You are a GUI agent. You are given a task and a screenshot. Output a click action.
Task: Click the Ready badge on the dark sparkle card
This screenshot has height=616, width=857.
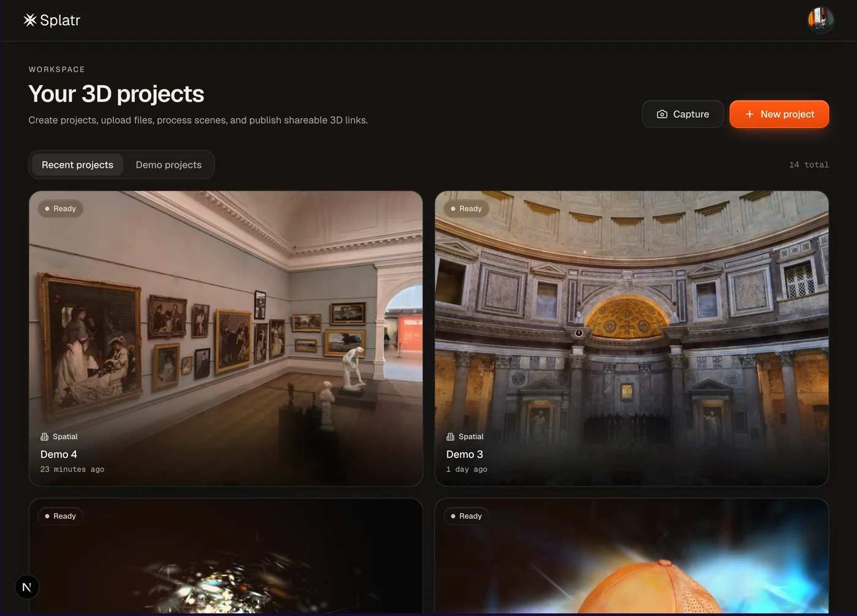[61, 516]
